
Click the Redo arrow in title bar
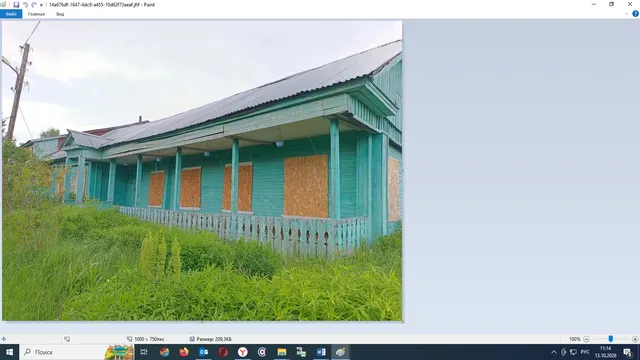pyautogui.click(x=34, y=4)
